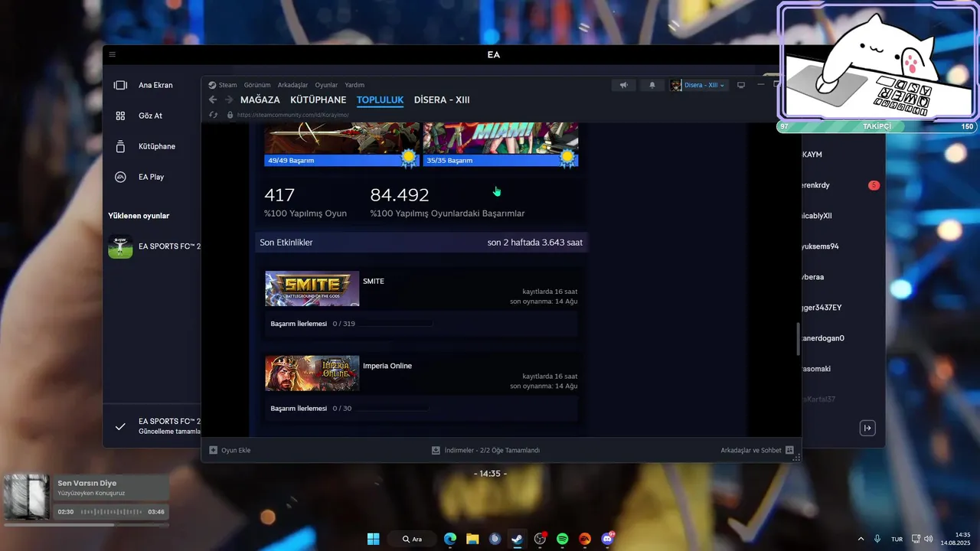The height and width of the screenshot is (551, 980).
Task: Click the SMITE game title link
Action: (x=374, y=281)
